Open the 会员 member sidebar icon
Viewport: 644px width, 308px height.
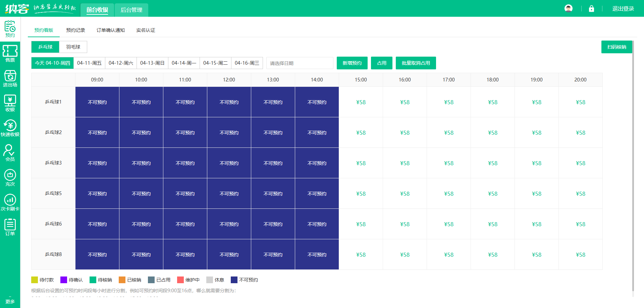(10, 153)
